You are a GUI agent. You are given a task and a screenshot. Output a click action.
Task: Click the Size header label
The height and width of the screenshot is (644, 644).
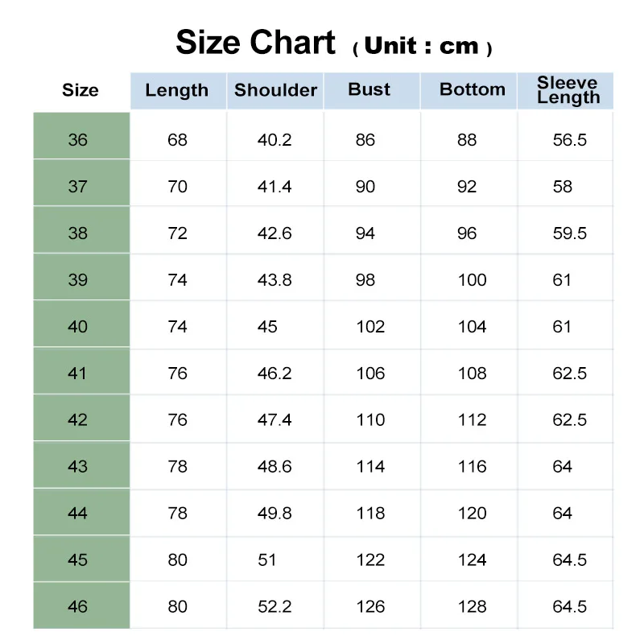tap(80, 90)
